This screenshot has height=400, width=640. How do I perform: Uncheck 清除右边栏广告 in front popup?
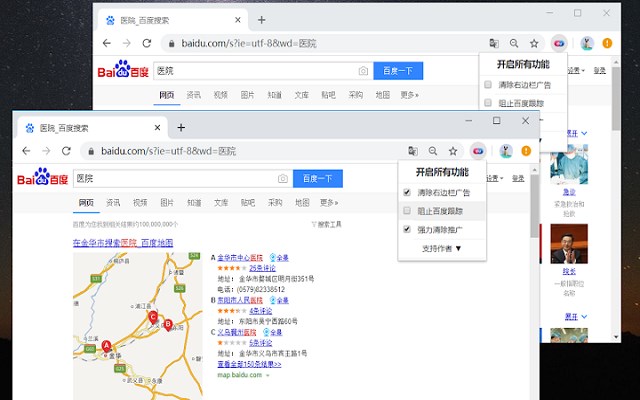(x=407, y=192)
